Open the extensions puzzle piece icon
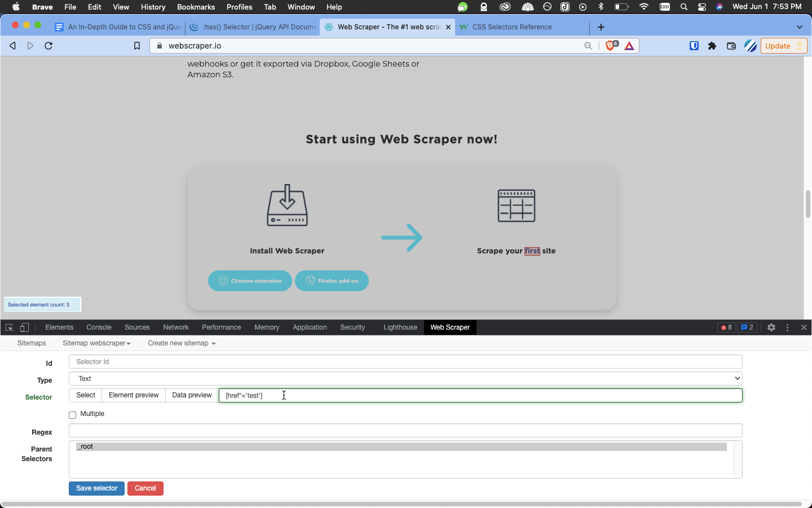Viewport: 812px width, 508px height. [x=712, y=46]
